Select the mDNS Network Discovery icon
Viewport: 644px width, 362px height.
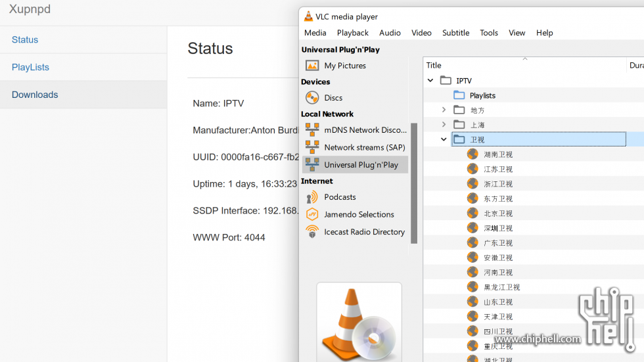coord(312,129)
